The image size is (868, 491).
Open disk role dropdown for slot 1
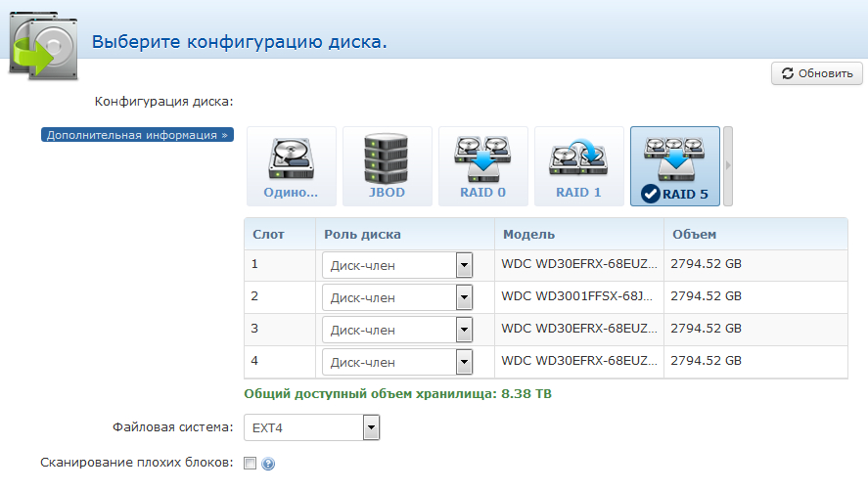397,265
